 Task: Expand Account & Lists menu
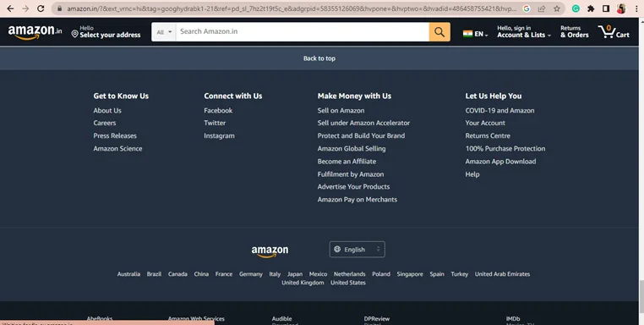click(524, 31)
